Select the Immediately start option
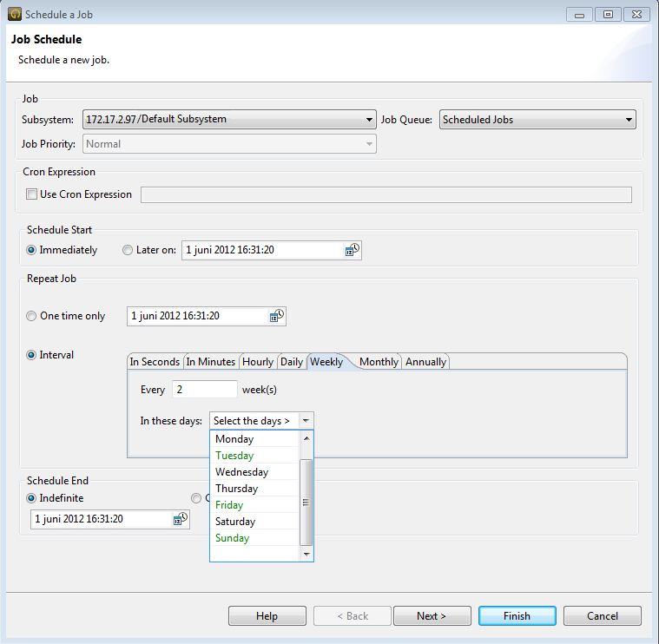This screenshot has width=659, height=644. click(32, 250)
